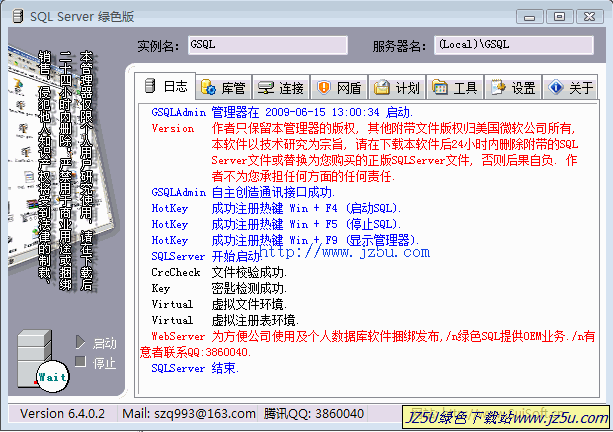The width and height of the screenshot is (613, 432).
Task: Click the log line Win + F4 (启动SQL)
Action: pos(276,208)
